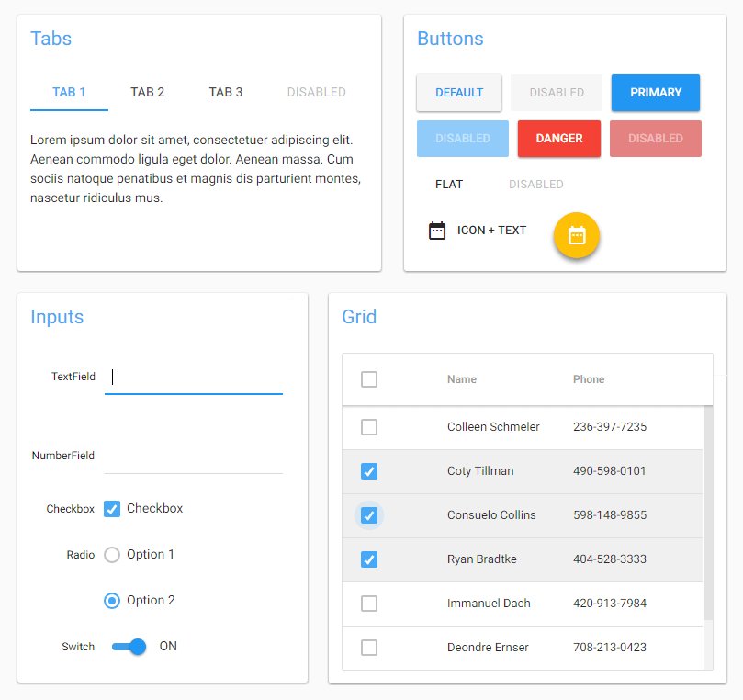Click phone number 490-598-0101
The width and height of the screenshot is (743, 700).
click(x=610, y=471)
